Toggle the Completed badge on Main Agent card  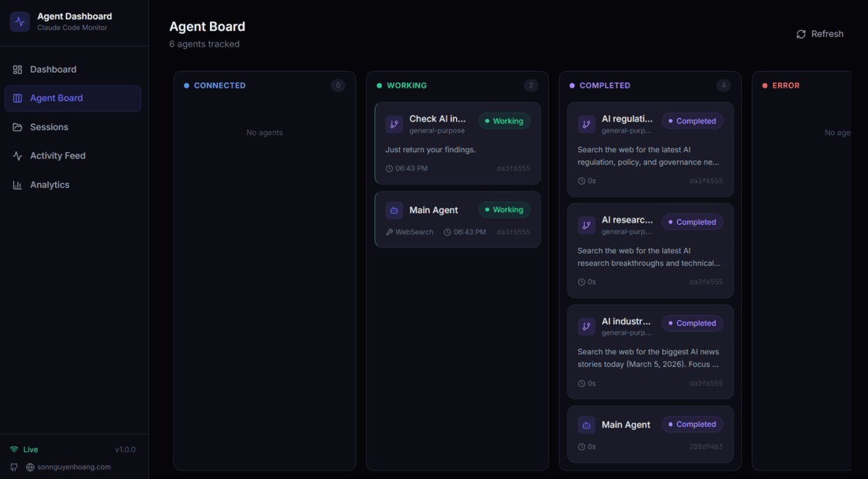(692, 424)
